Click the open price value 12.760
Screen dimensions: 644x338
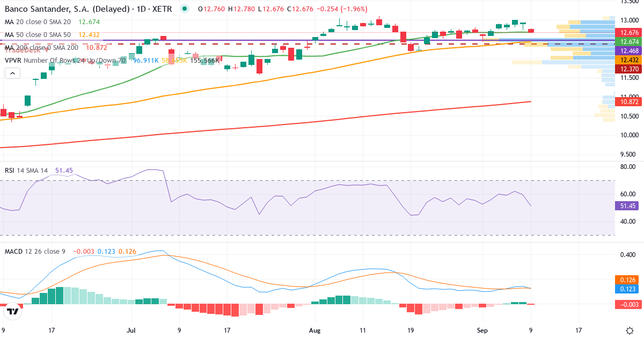(x=215, y=9)
